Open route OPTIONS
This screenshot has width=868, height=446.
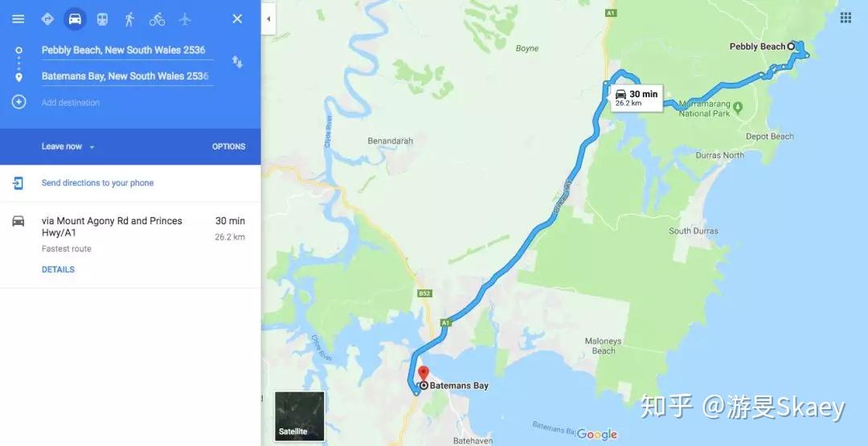[228, 146]
